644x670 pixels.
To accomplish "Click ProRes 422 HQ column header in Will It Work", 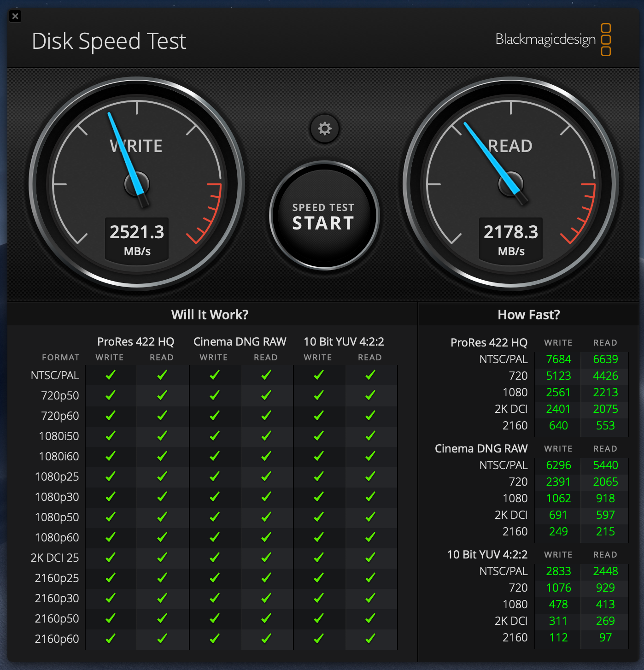I will point(136,342).
